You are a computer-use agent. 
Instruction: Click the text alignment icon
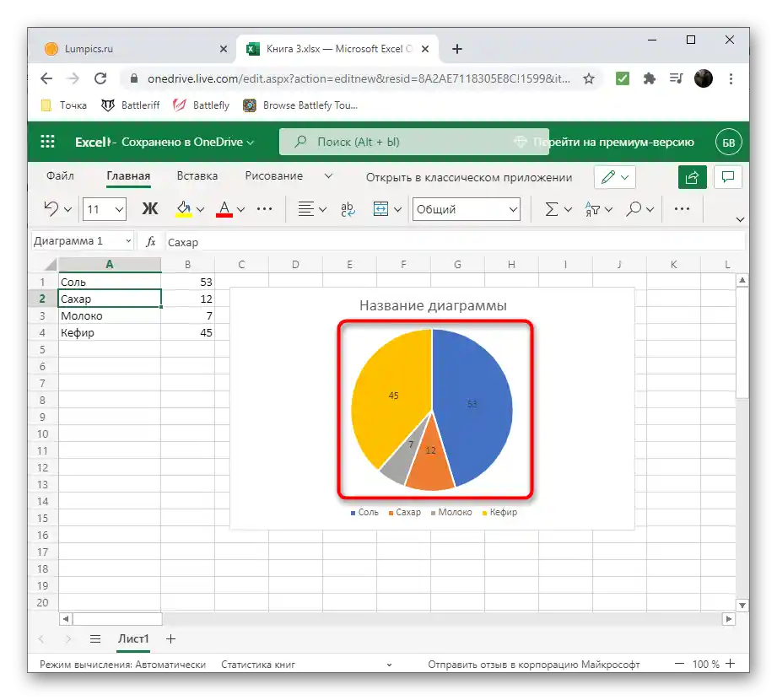(x=305, y=209)
